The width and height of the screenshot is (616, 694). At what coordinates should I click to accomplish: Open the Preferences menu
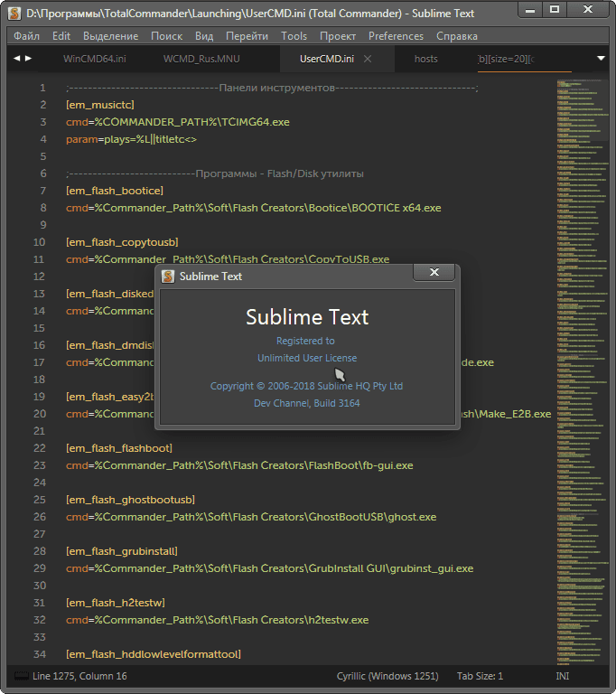(396, 36)
